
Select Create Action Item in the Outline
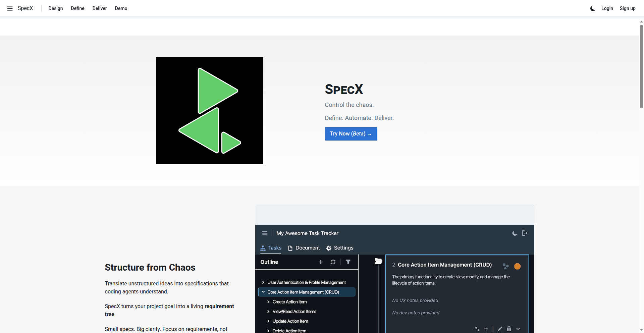coord(289,302)
